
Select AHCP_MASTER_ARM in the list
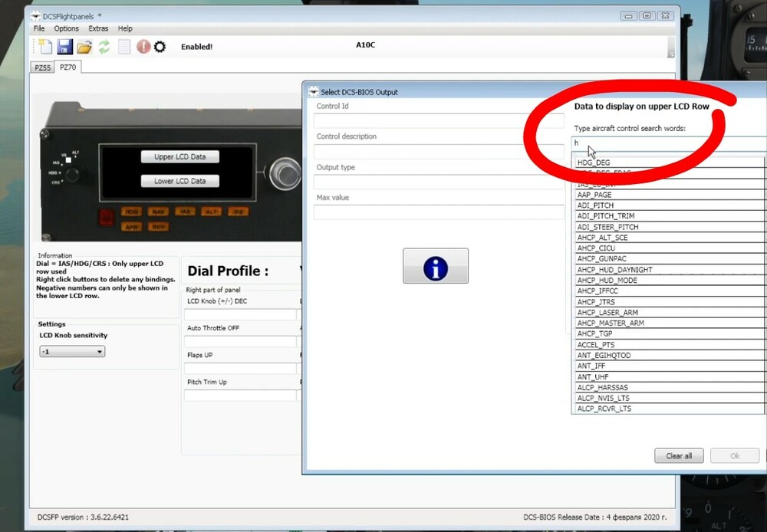pyautogui.click(x=669, y=323)
